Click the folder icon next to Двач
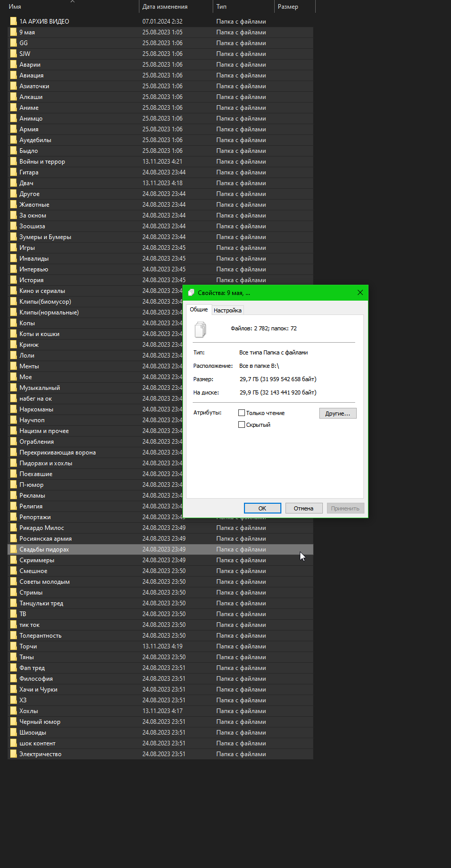This screenshot has height=868, width=451. (x=13, y=183)
